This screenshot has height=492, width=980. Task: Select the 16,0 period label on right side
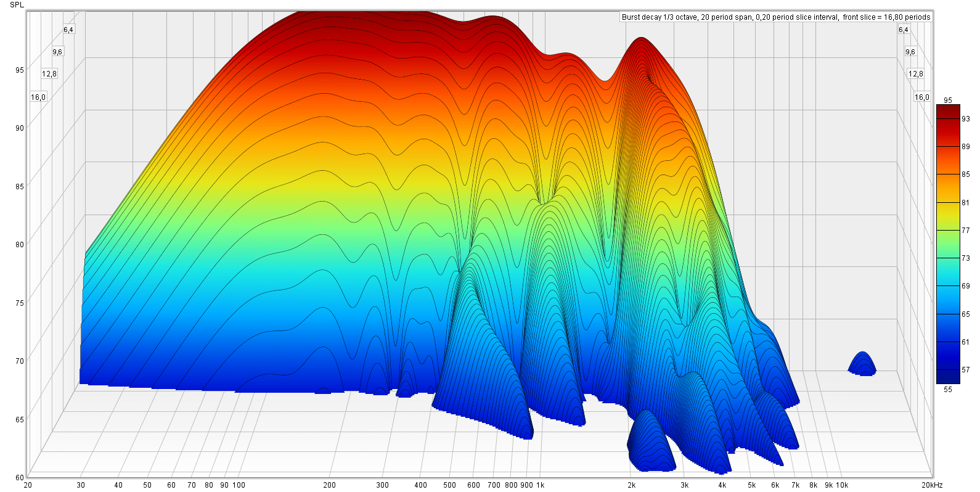(x=921, y=97)
